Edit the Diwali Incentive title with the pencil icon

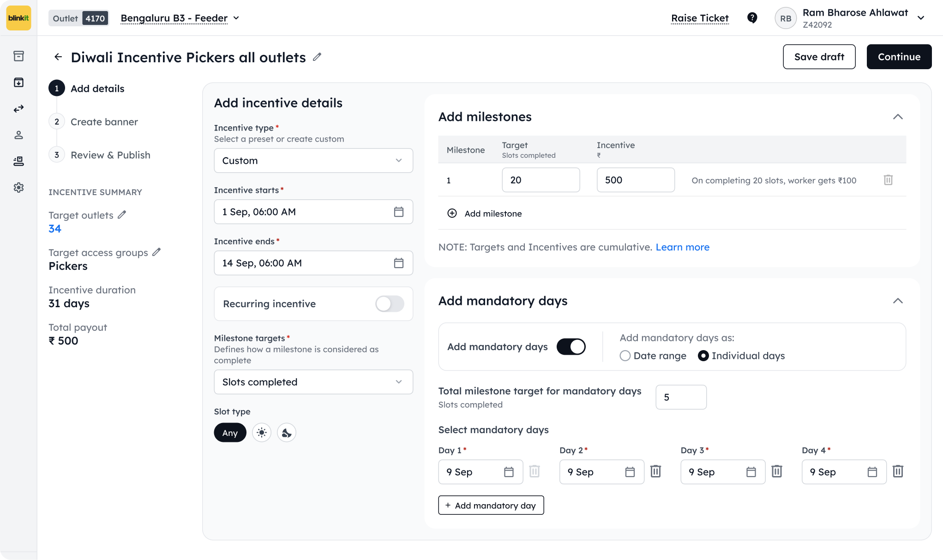coord(317,57)
